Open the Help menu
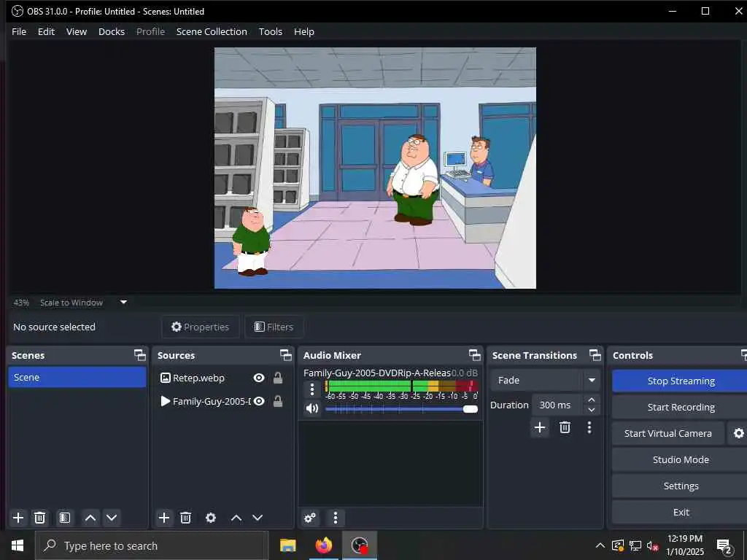 tap(304, 31)
